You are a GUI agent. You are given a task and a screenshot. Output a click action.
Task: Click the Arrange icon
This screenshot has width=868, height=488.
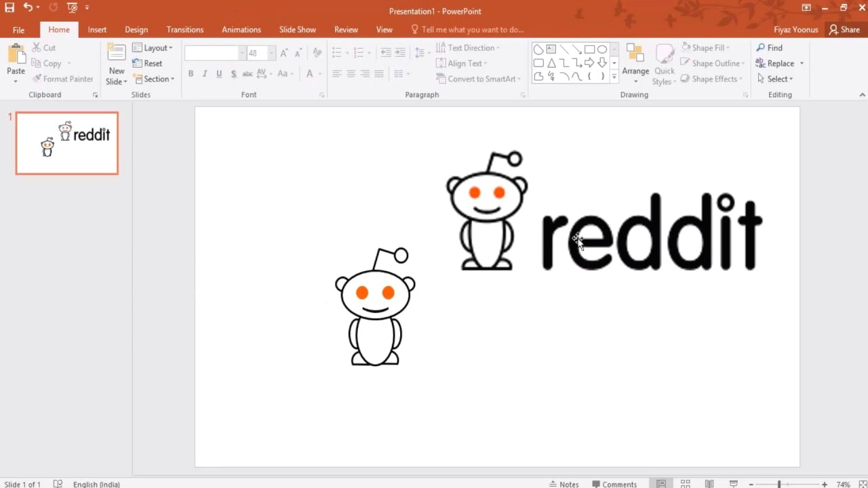pos(635,54)
